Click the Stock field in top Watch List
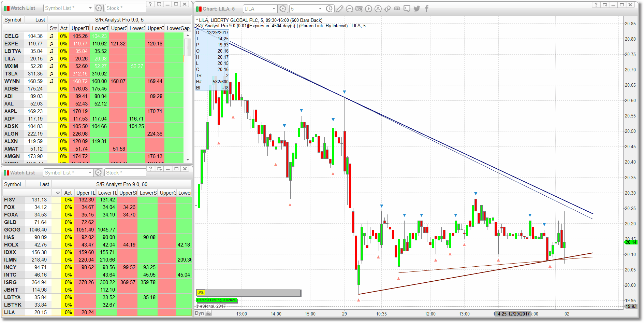The image size is (644, 323). [x=126, y=8]
